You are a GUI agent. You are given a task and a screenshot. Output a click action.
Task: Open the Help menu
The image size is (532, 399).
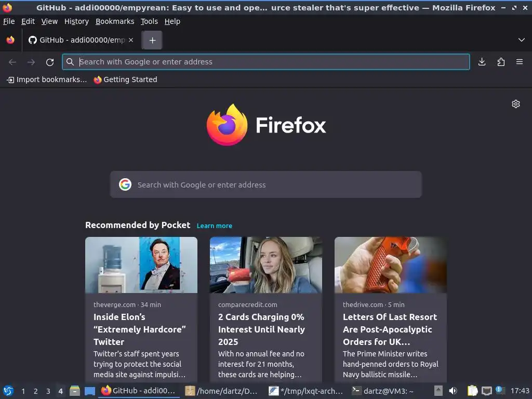coord(172,21)
